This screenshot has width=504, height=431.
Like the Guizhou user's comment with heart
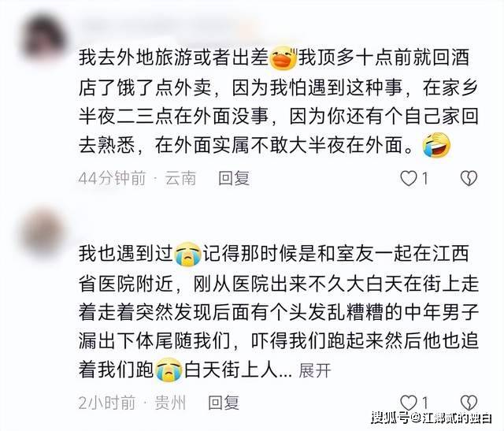pyautogui.click(x=409, y=402)
